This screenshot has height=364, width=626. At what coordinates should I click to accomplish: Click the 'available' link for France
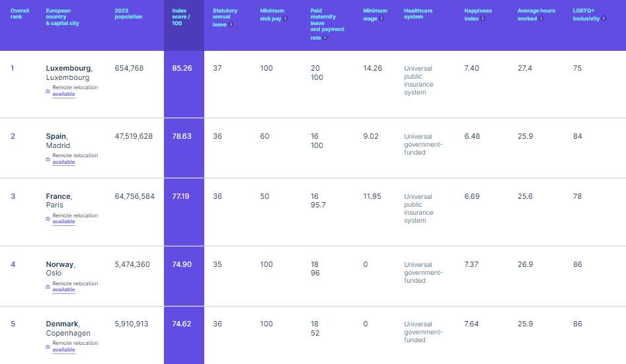click(63, 222)
